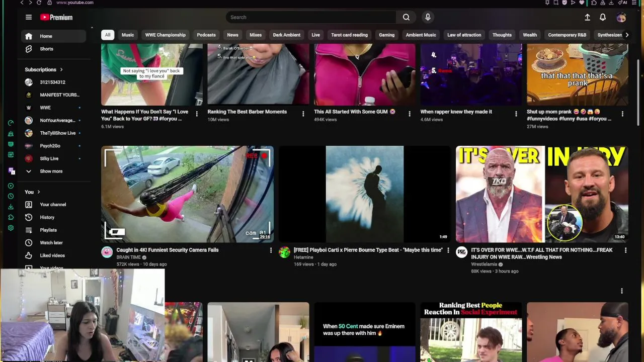This screenshot has width=644, height=362.
Task: Click the search magnifier button
Action: [406, 17]
